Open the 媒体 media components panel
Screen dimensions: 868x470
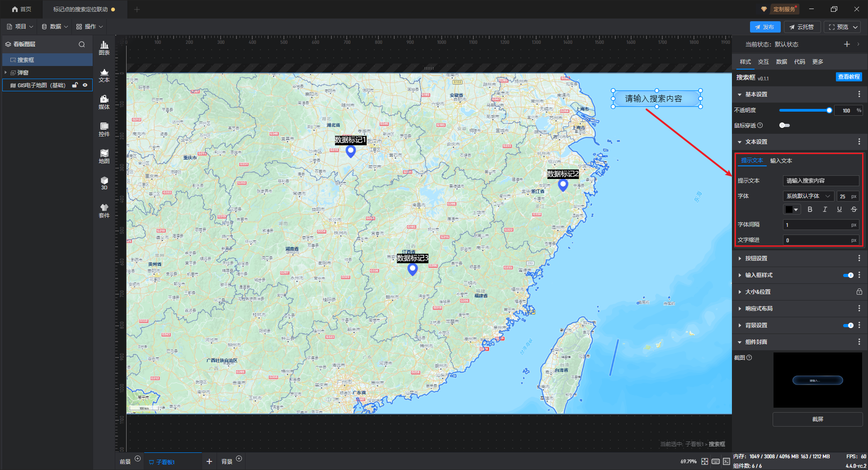pos(104,102)
